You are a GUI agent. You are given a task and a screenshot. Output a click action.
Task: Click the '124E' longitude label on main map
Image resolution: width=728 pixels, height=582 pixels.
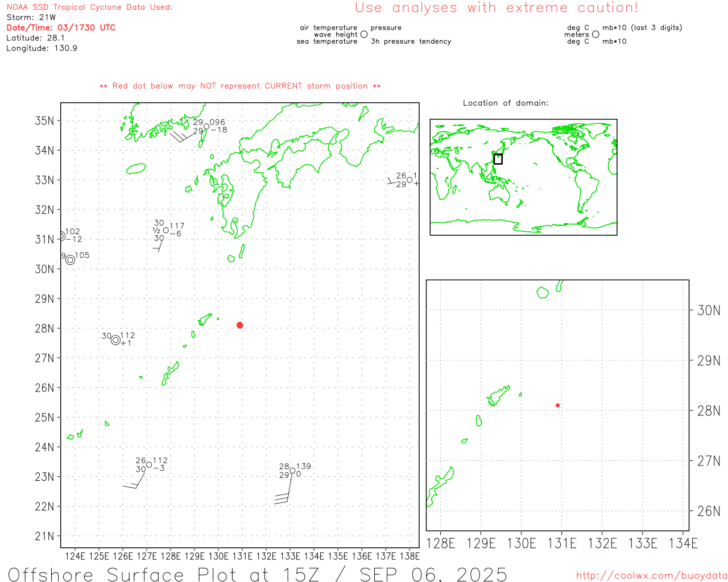(75, 556)
